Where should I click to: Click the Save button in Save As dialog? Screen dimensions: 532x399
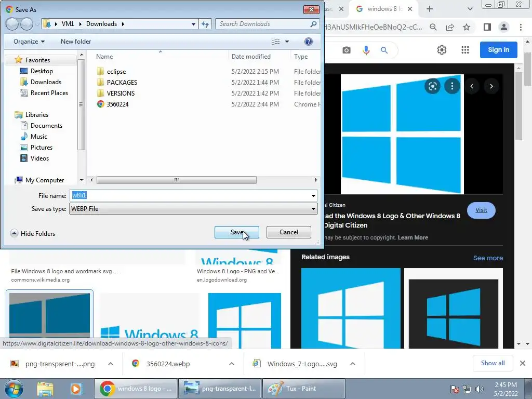[236, 232]
